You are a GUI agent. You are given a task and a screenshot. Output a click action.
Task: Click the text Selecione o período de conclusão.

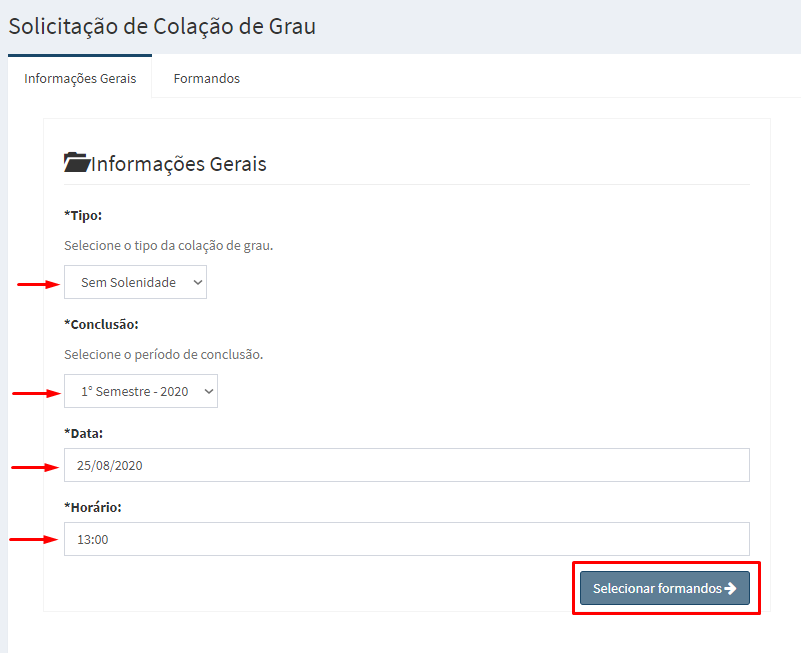163,355
